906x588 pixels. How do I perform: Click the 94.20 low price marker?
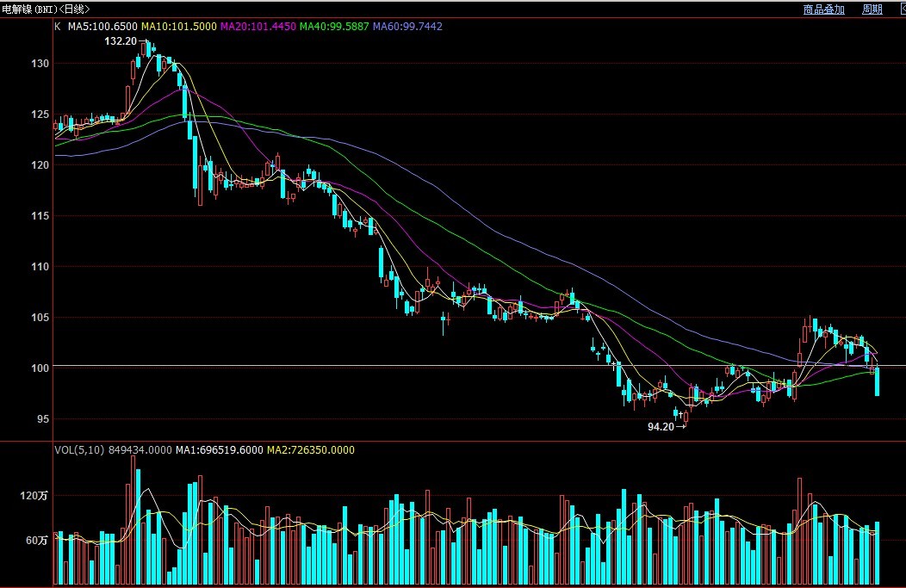click(661, 427)
